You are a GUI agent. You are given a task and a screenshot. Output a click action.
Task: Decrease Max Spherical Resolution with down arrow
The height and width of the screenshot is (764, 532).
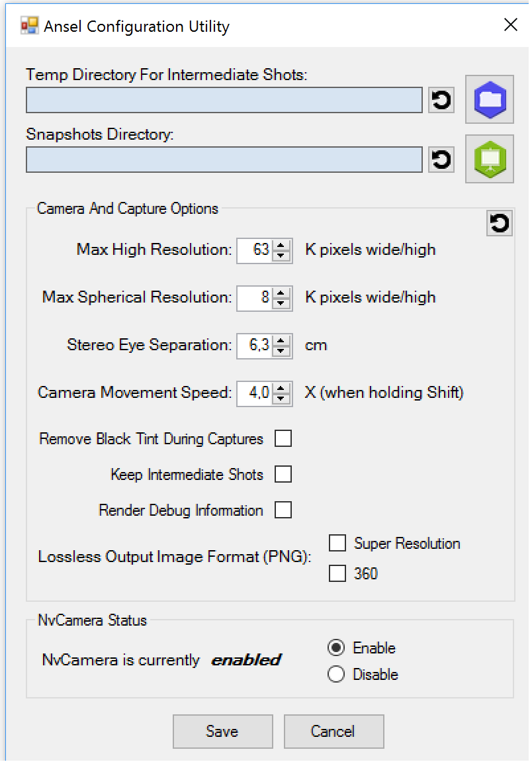tap(282, 303)
